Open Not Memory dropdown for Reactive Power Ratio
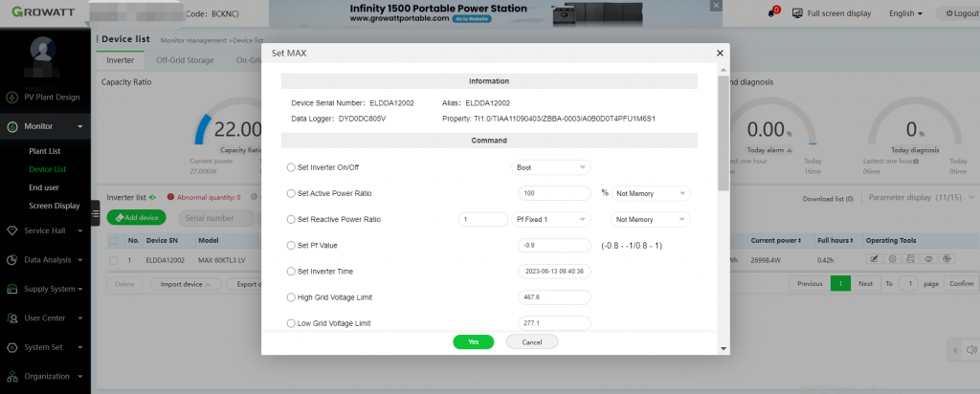This screenshot has height=394, width=980. [651, 219]
